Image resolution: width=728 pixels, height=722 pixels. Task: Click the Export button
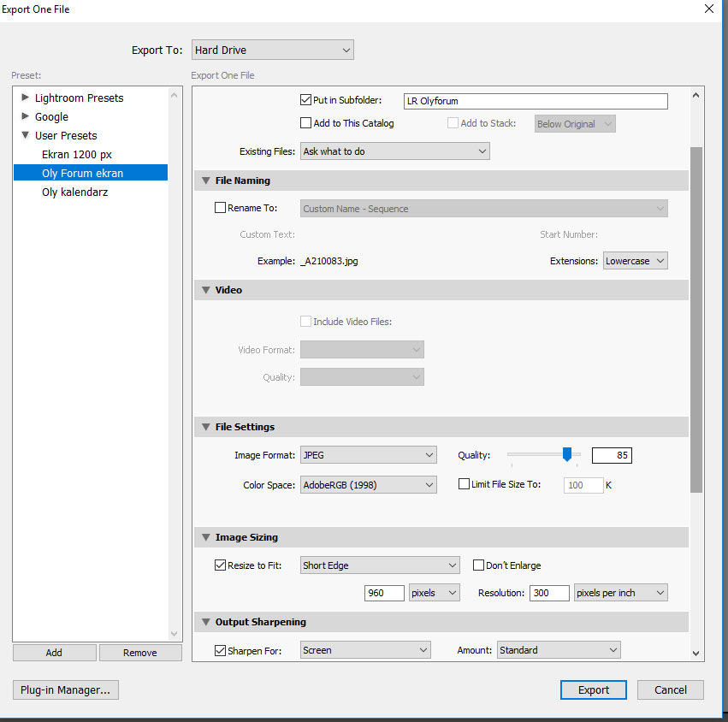click(x=594, y=689)
